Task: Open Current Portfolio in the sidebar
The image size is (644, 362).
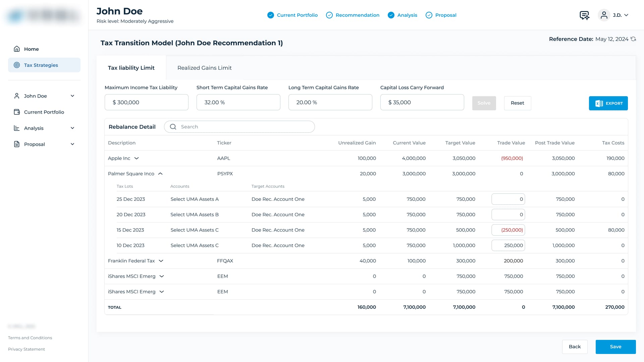Action: [44, 112]
